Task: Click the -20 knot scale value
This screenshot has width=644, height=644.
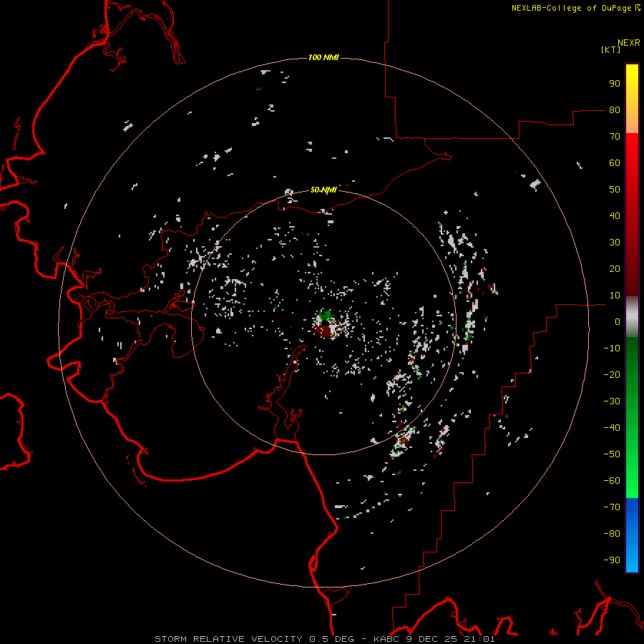Action: pos(612,375)
